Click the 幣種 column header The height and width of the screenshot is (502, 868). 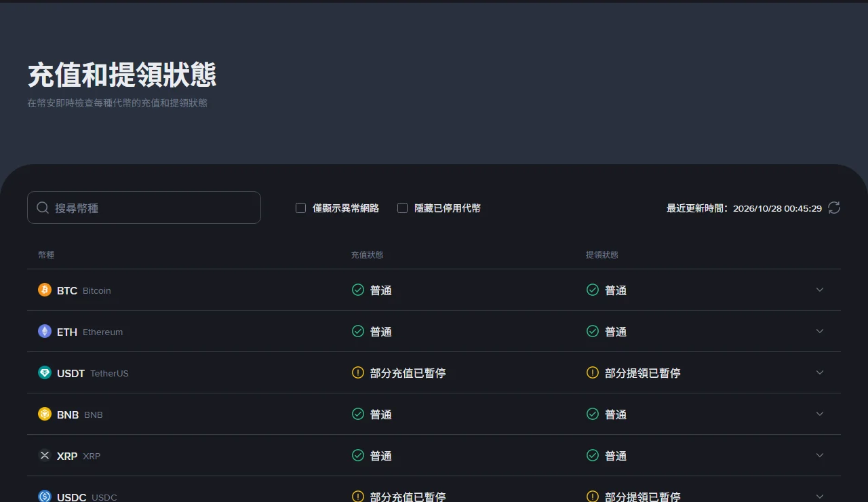[x=46, y=255]
